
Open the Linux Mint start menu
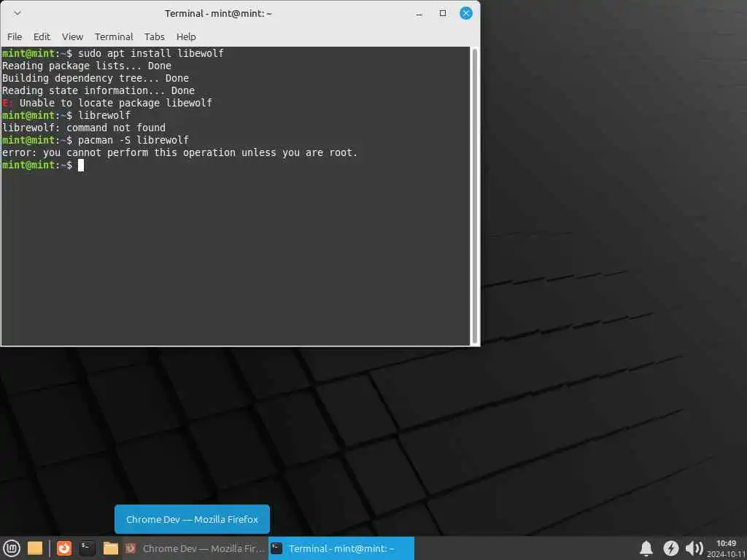coord(12,548)
